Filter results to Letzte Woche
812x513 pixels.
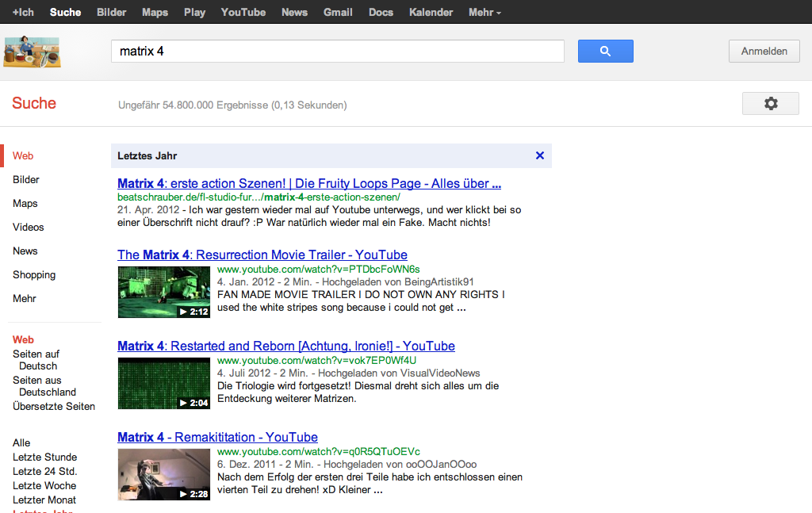click(44, 485)
